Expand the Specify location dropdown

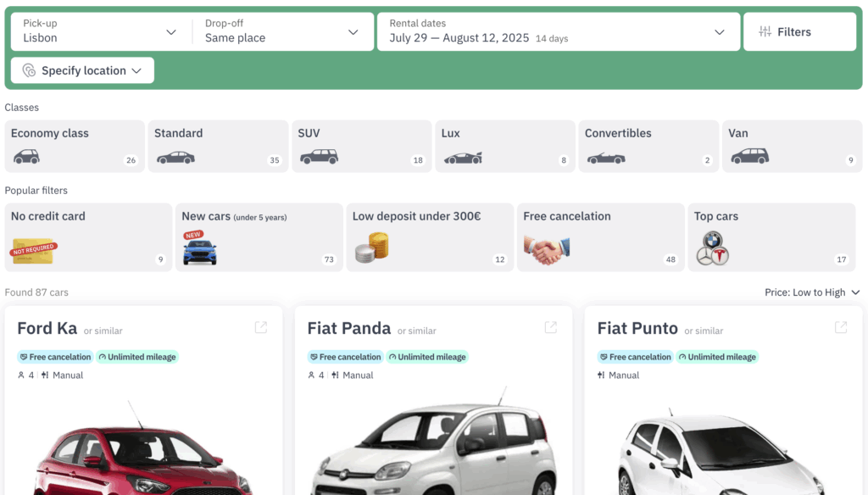pyautogui.click(x=82, y=70)
